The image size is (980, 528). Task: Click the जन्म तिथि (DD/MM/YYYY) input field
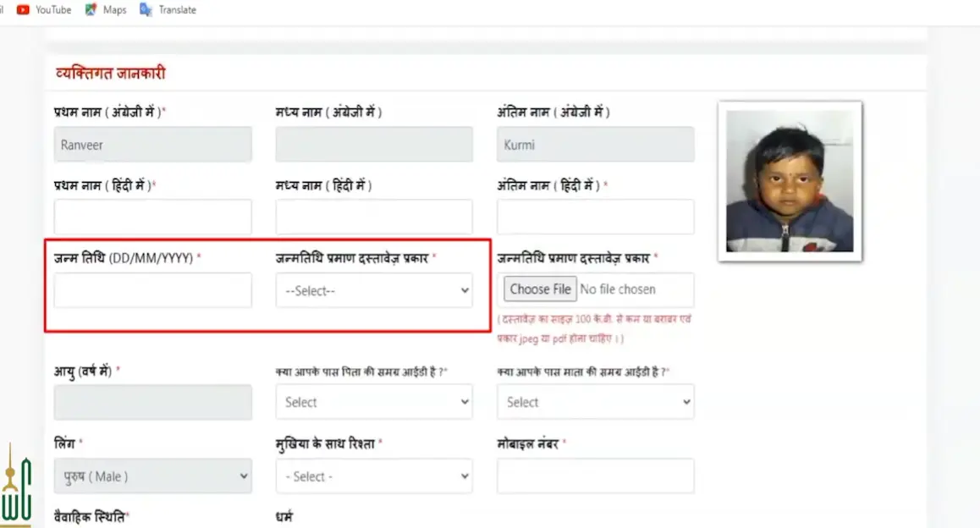click(x=152, y=290)
